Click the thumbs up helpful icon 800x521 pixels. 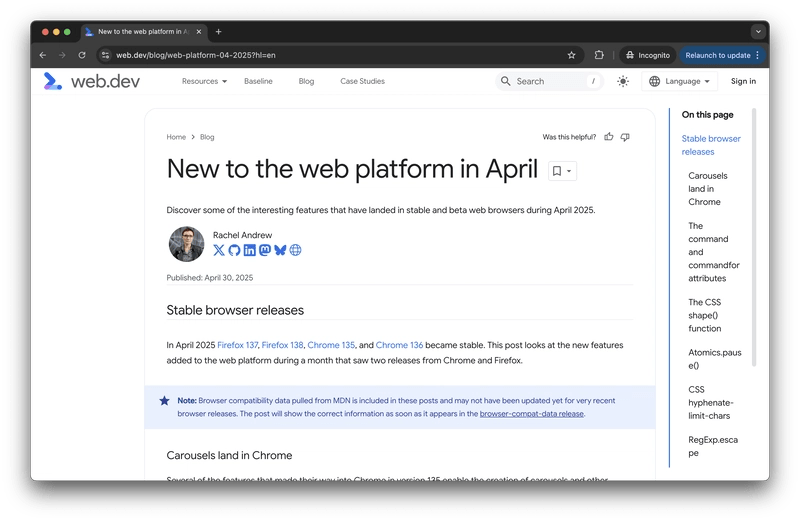pos(608,137)
